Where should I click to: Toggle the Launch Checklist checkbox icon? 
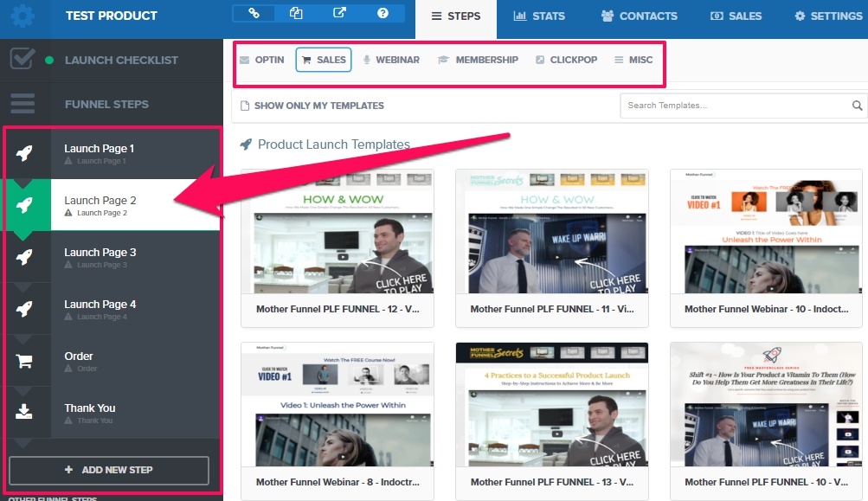pos(23,59)
